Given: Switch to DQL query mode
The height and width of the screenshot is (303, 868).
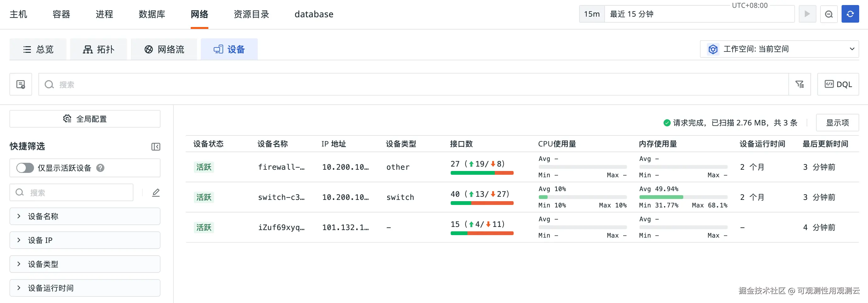Looking at the screenshot, I should point(838,84).
